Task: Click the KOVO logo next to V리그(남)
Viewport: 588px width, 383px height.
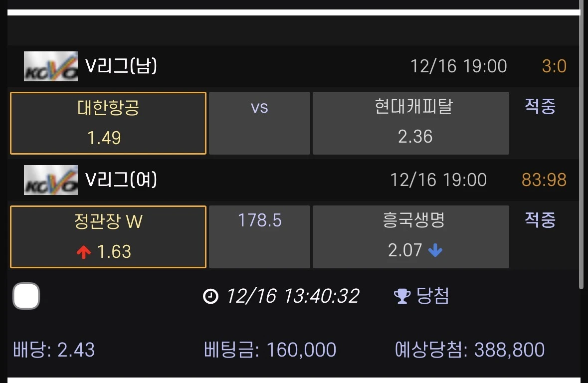Action: click(x=50, y=65)
